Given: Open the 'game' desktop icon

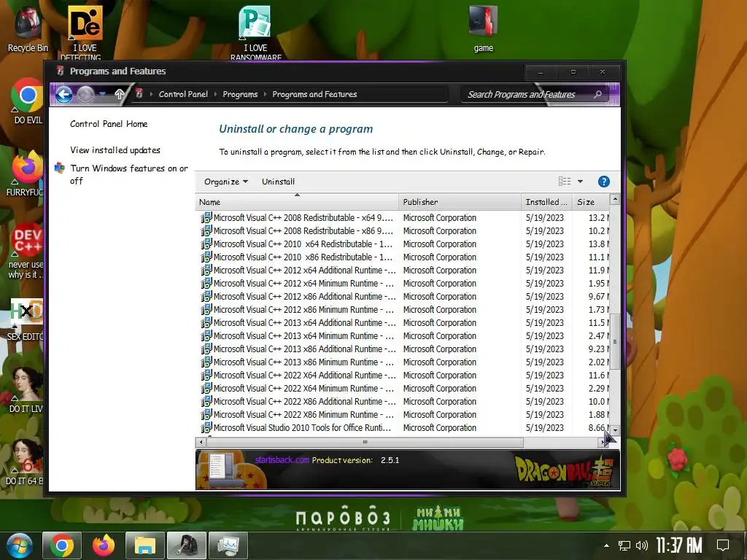Looking at the screenshot, I should 483,28.
